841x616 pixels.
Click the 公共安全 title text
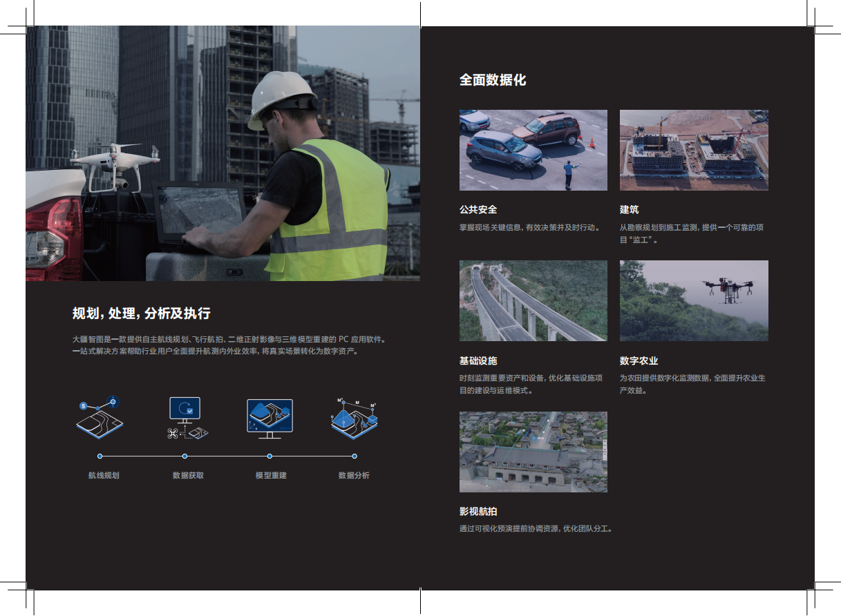point(478,209)
